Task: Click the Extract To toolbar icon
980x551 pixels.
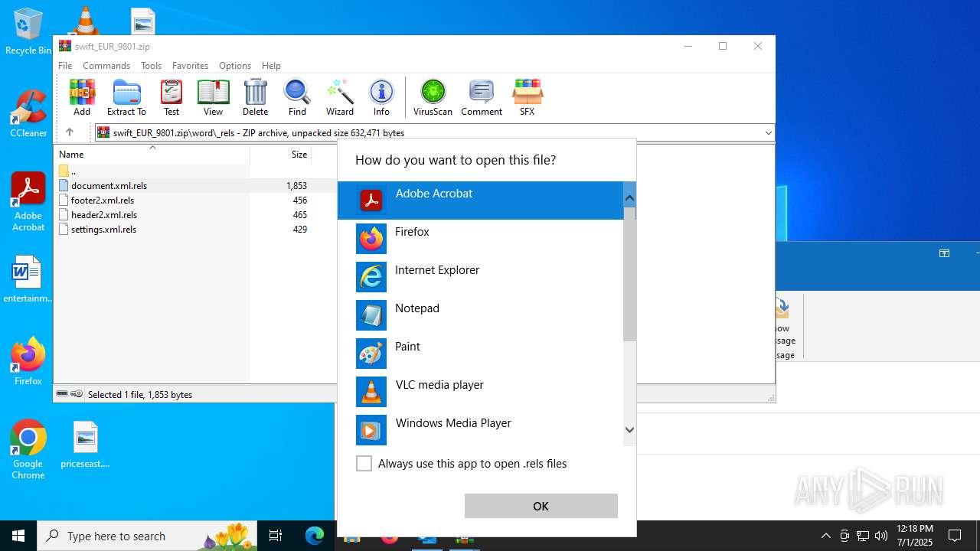Action: (x=126, y=97)
